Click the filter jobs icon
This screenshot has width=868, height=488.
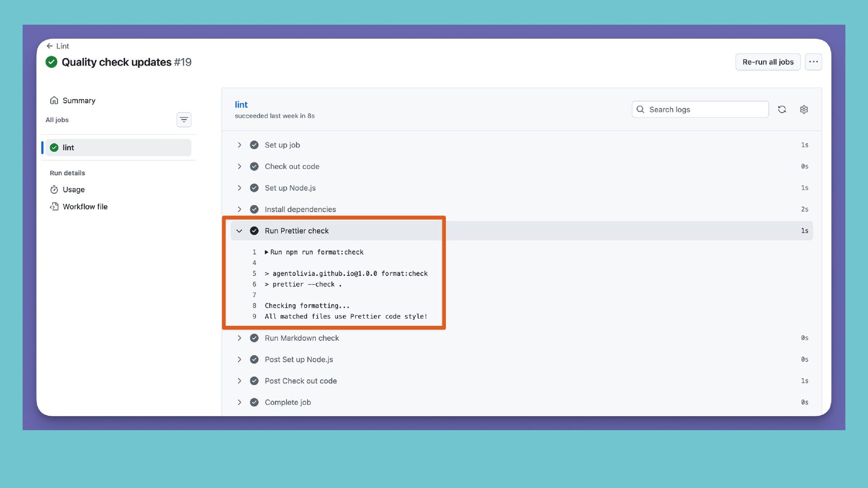coord(184,120)
